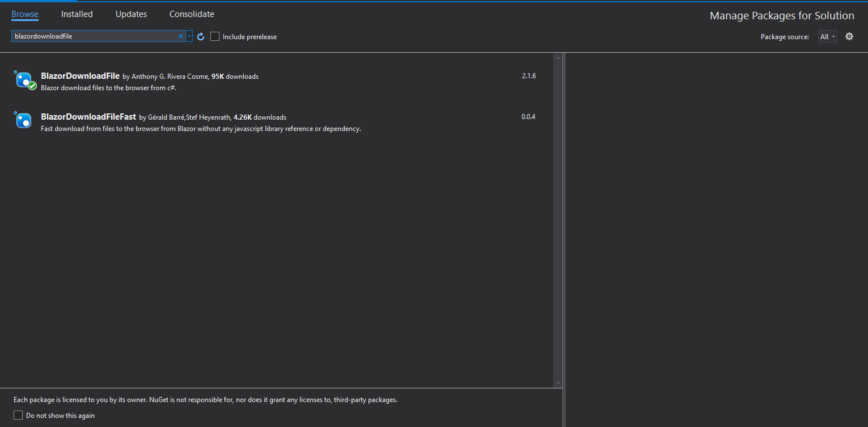
Task: Click the 4.26K downloads text
Action: point(260,117)
